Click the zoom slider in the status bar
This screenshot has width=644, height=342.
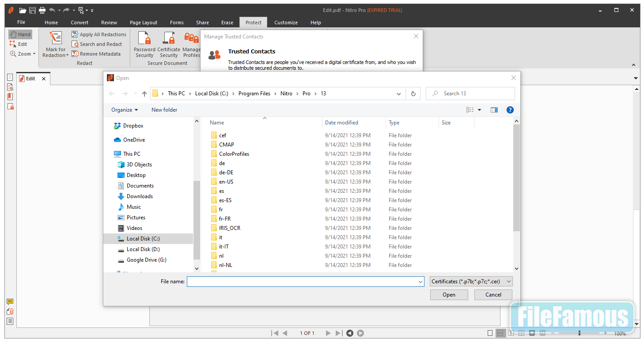tap(579, 333)
